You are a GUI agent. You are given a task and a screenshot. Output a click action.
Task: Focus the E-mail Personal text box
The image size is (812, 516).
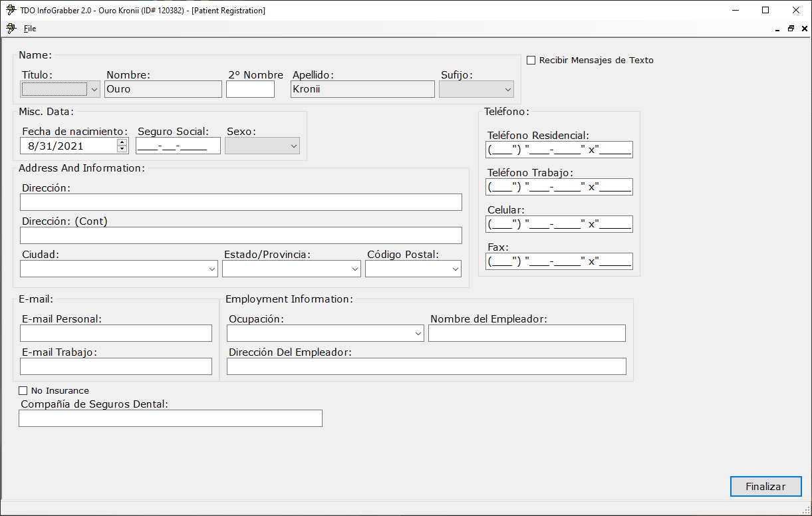[116, 334]
